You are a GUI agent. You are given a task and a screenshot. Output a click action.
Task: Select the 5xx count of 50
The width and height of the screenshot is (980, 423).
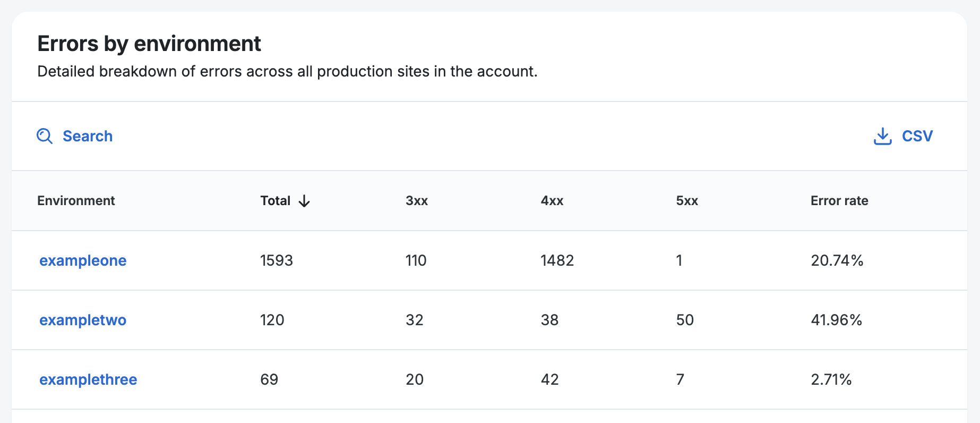685,320
